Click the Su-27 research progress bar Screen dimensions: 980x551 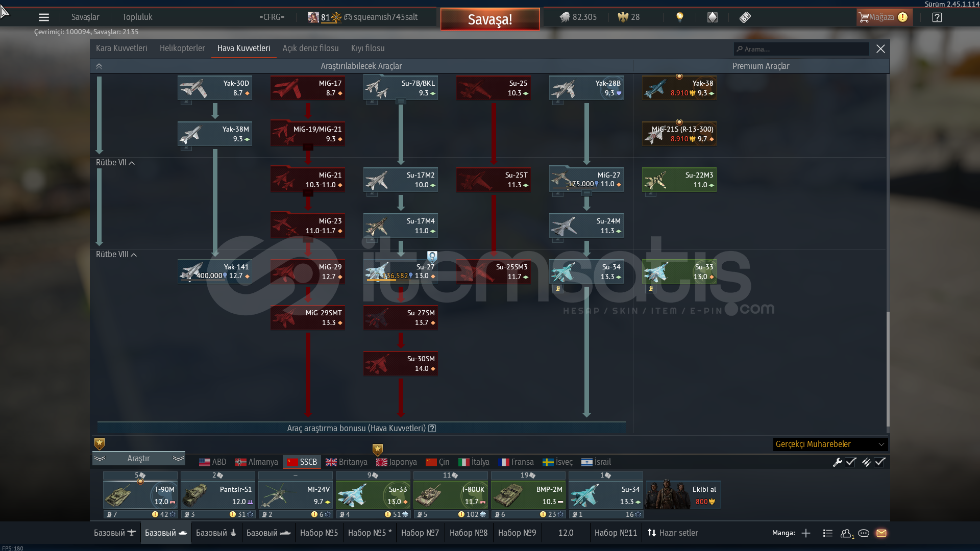click(x=389, y=280)
